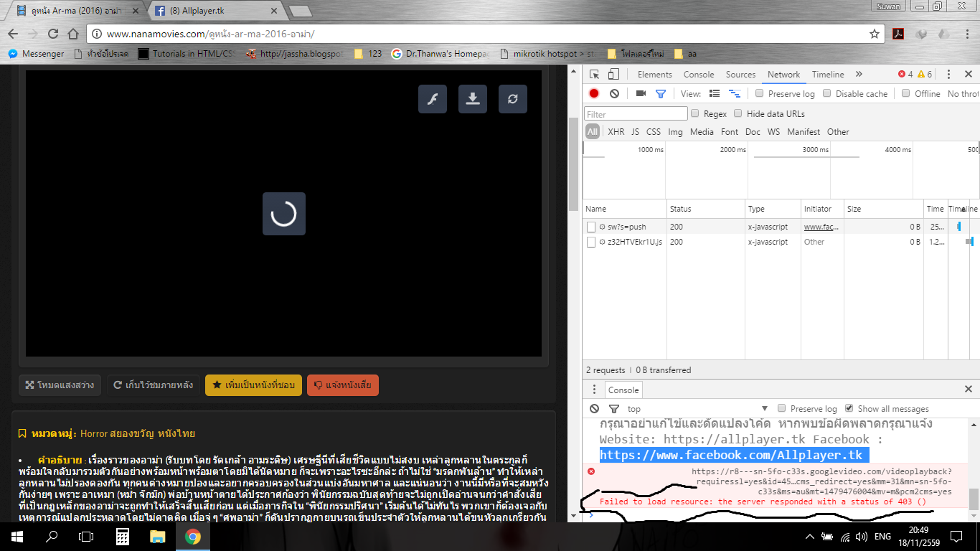Stop recording network log with red button

(x=594, y=94)
